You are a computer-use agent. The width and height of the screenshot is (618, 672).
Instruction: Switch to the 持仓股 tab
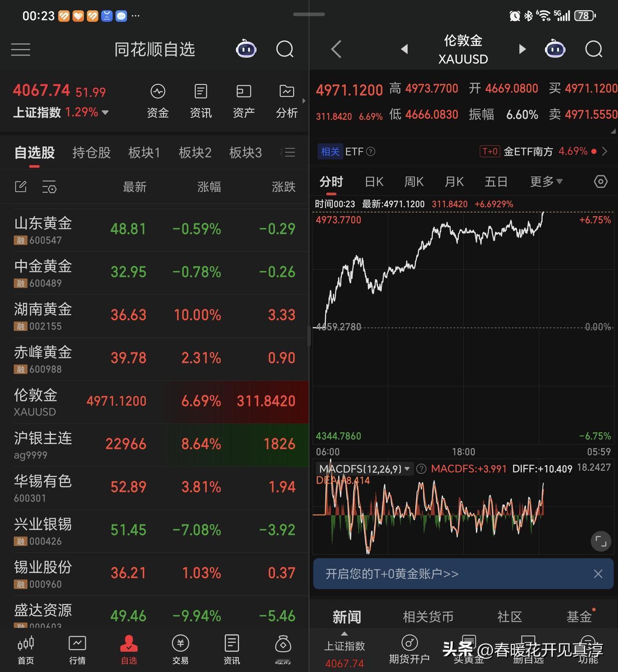click(92, 153)
